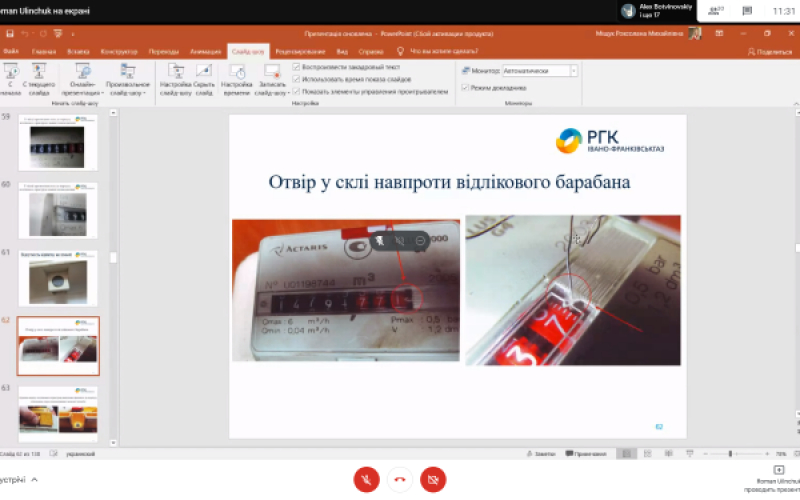
Task: Click the Redo icon in the title bar
Action: click(x=43, y=34)
